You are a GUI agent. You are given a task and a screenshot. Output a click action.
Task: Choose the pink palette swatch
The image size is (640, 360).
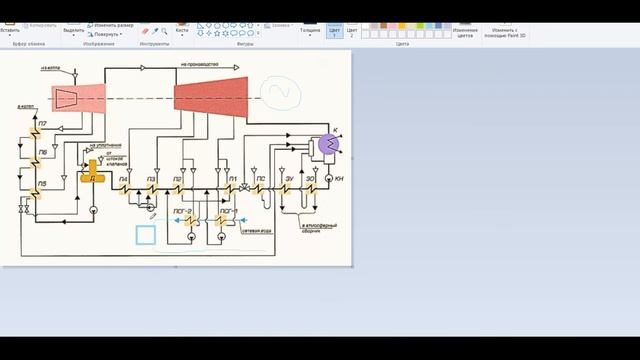click(393, 26)
